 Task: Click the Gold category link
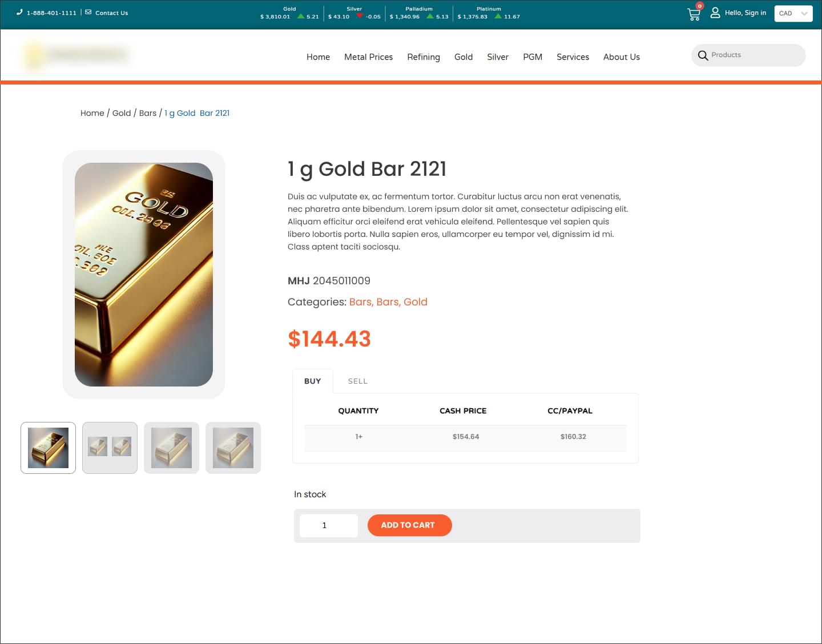tap(416, 302)
